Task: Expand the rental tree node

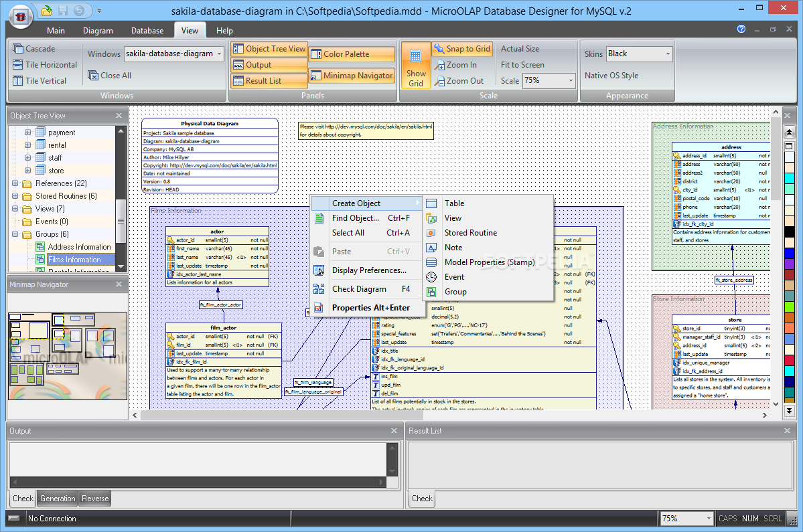Action: (27, 145)
